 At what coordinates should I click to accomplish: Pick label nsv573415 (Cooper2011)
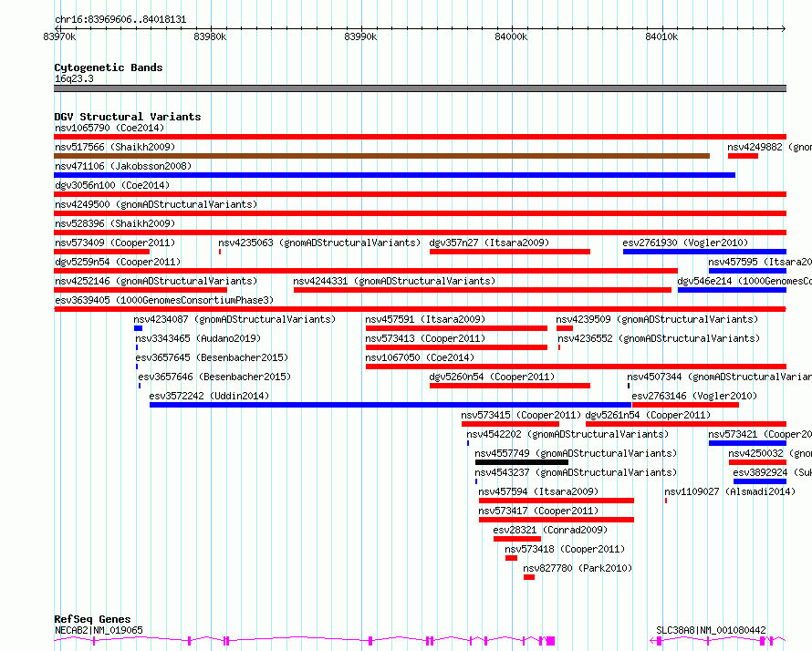click(521, 415)
